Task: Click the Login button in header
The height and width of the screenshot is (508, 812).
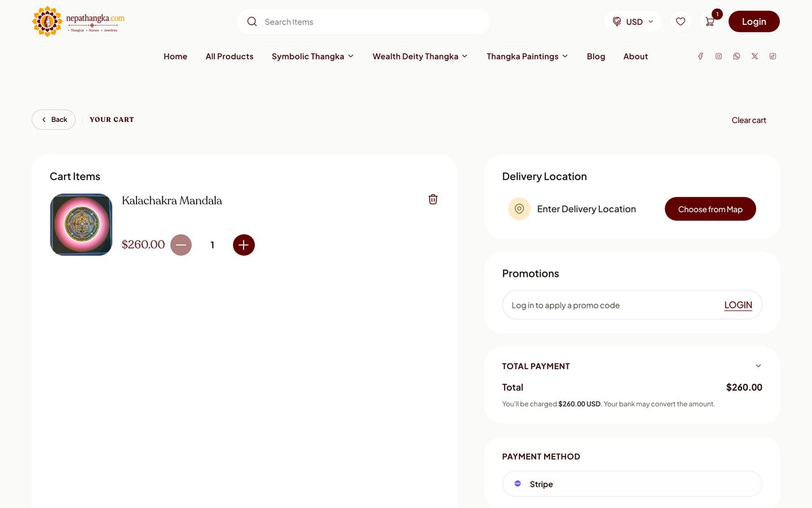Action: pyautogui.click(x=754, y=21)
